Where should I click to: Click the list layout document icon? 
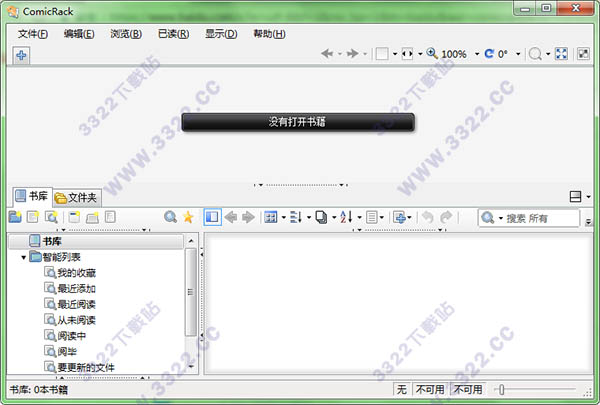(x=372, y=217)
